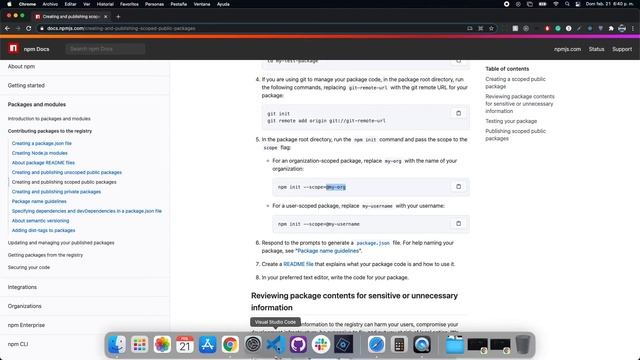Expand Getting packages from the registry
Viewport: 640px width, 360px height.
tap(45, 255)
